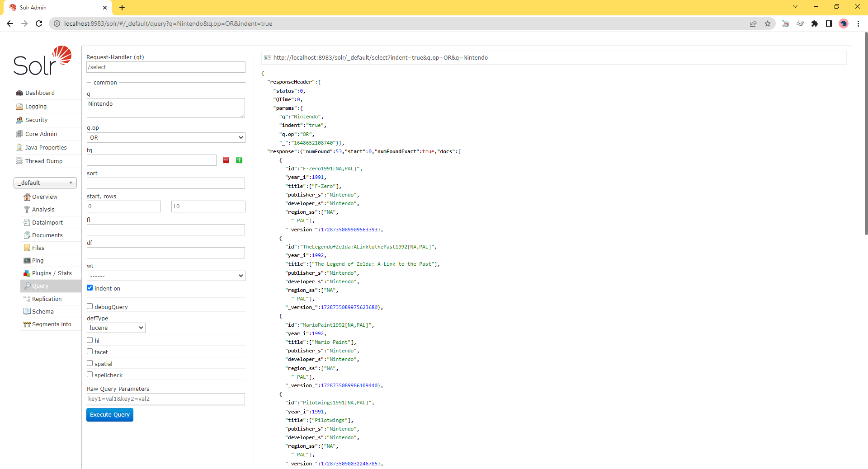Open the Dashboard icon in sidebar

coord(19,93)
